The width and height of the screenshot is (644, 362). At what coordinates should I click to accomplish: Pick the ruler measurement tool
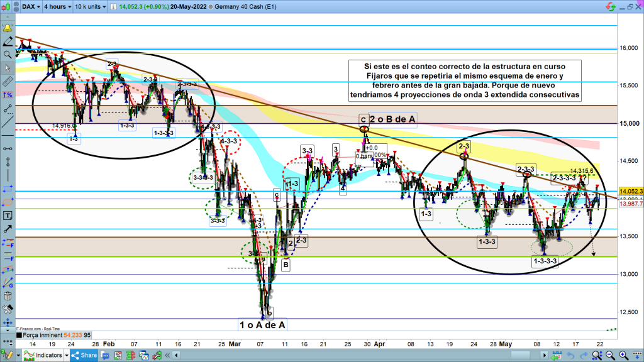pos(8,81)
